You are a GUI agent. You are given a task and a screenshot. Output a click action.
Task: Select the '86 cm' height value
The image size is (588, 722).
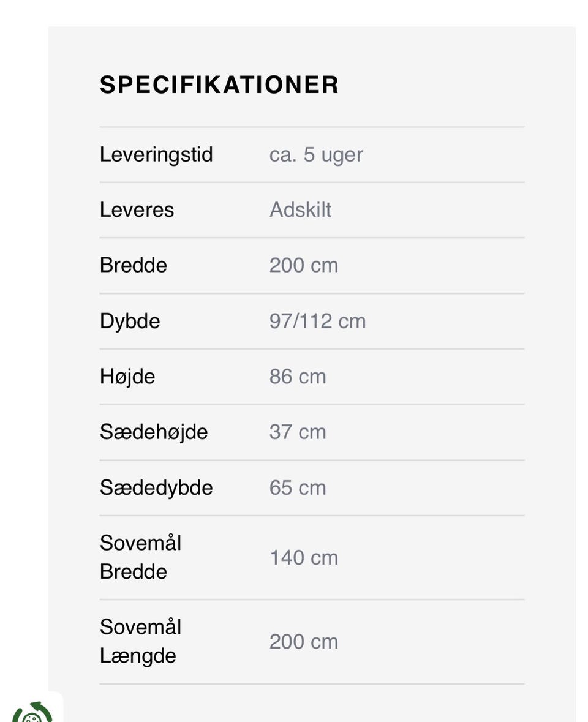coord(298,376)
